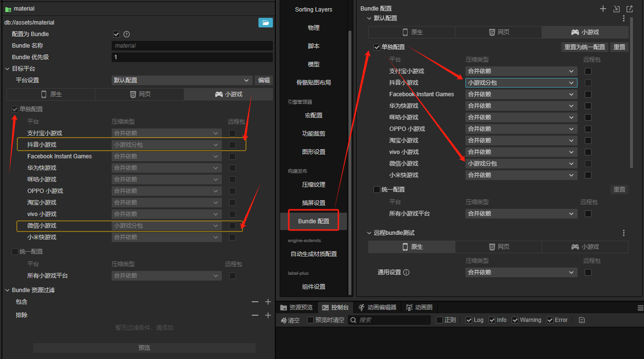Enable 远程包 for 支付宝小游戏 in settings panel

[588, 71]
